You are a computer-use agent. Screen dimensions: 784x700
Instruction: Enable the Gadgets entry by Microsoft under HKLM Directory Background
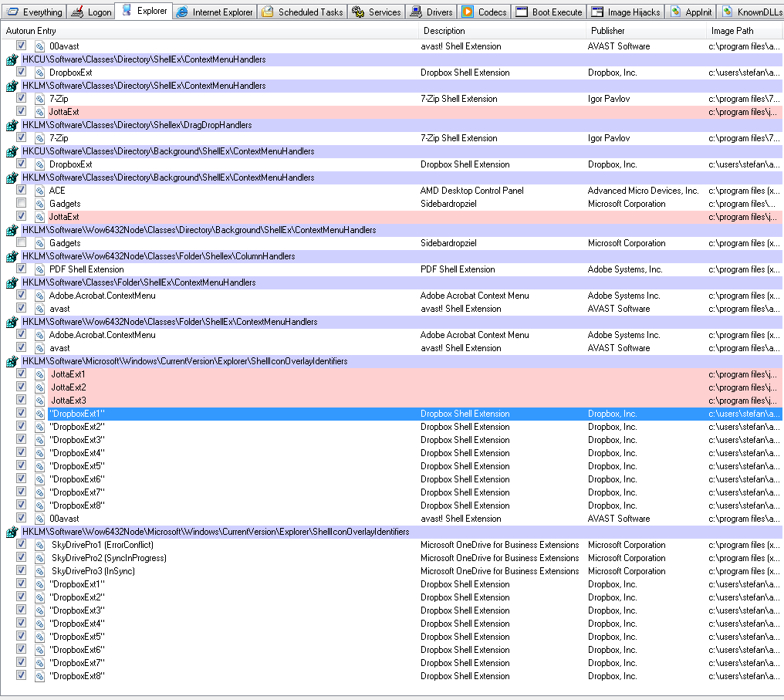coord(21,203)
